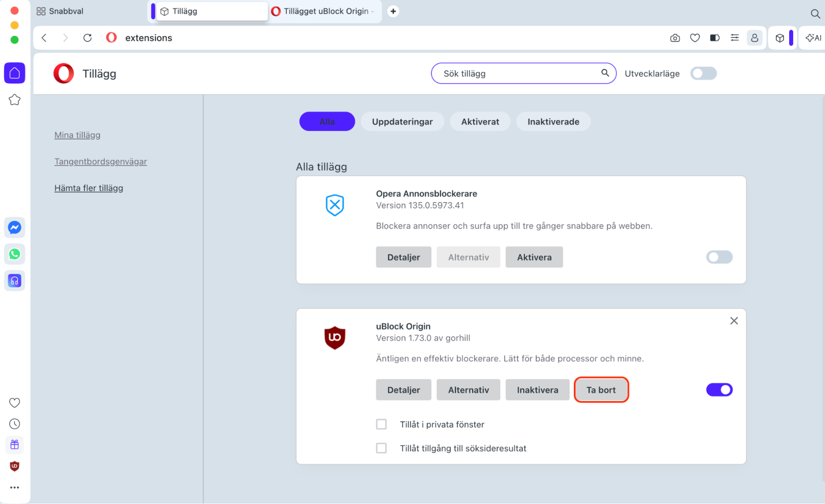
Task: Open Detaljer for uBlock Origin
Action: [x=404, y=390]
